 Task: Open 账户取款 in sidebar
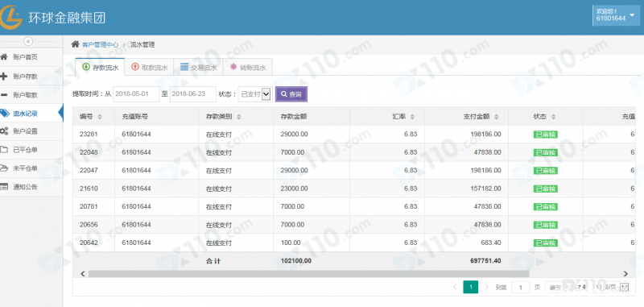point(25,95)
